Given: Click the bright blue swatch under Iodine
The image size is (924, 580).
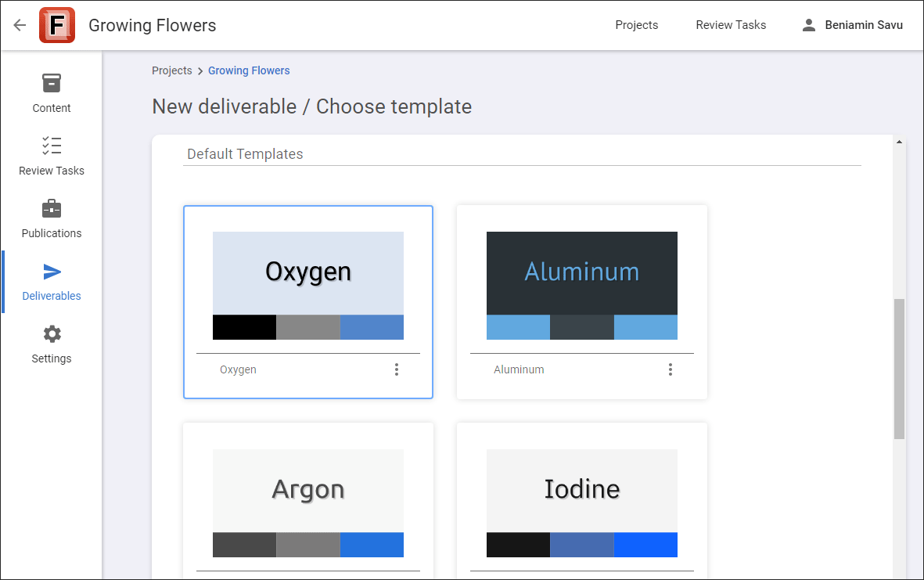Looking at the screenshot, I should pyautogui.click(x=645, y=545).
